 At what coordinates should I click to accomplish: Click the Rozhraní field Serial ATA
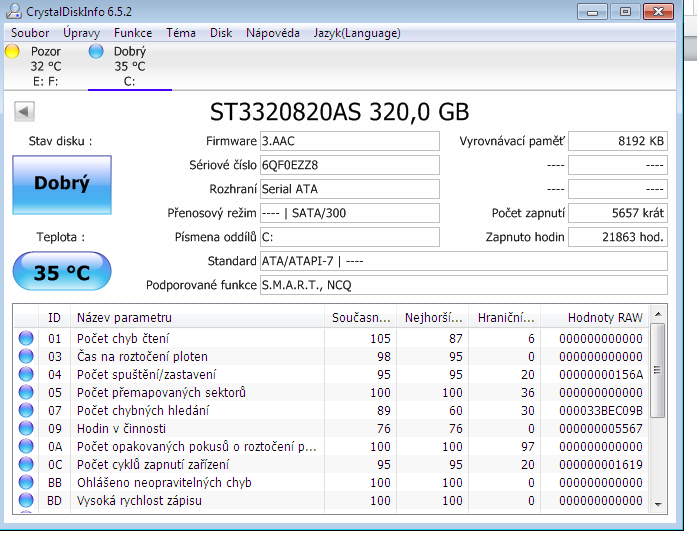pos(349,189)
